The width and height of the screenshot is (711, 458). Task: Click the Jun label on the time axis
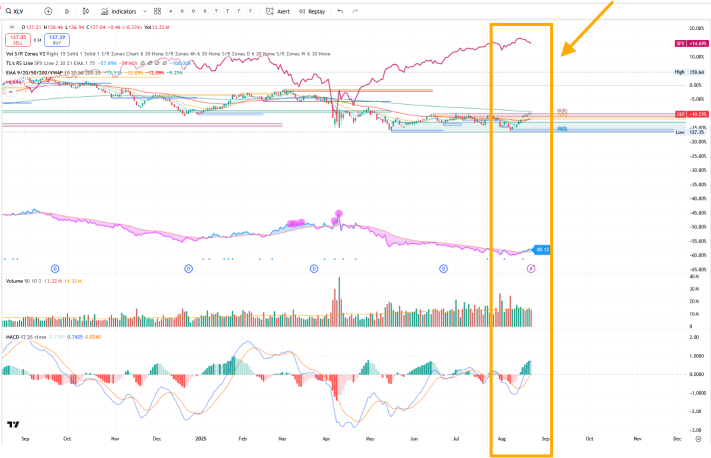coord(414,439)
